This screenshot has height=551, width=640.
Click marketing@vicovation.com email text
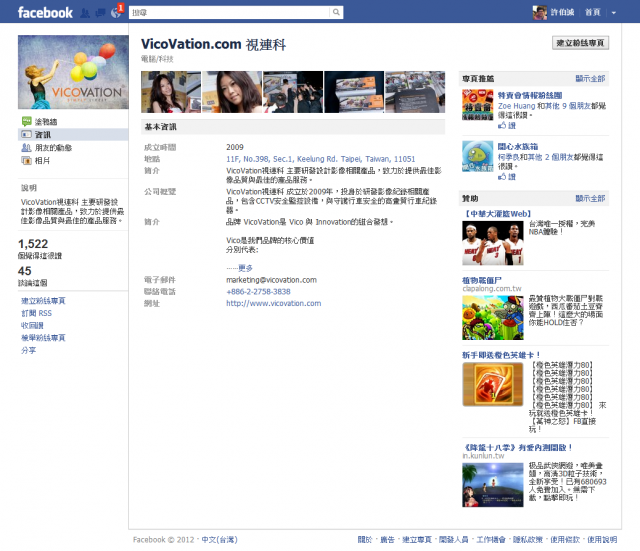271,280
